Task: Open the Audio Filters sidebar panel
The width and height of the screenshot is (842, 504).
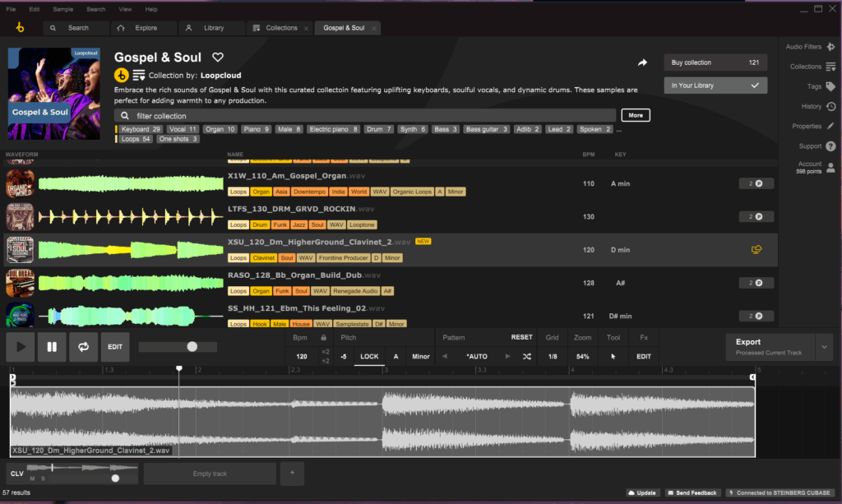Action: tap(810, 47)
